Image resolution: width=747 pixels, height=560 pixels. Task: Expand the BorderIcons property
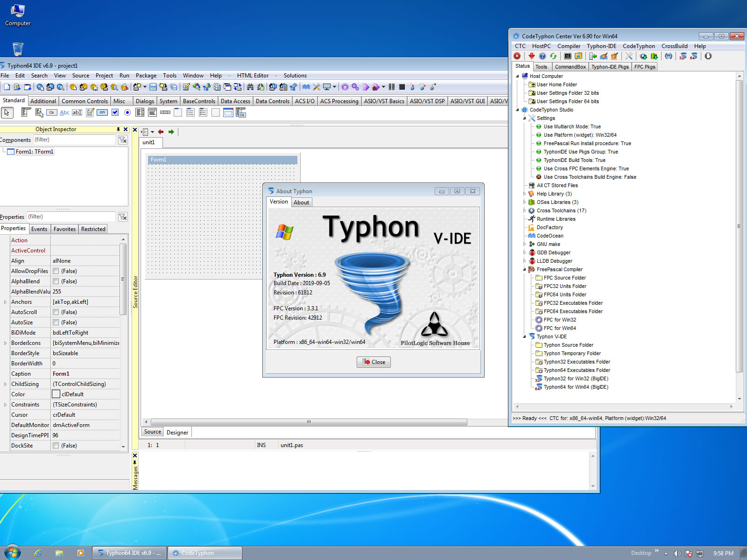[6, 343]
